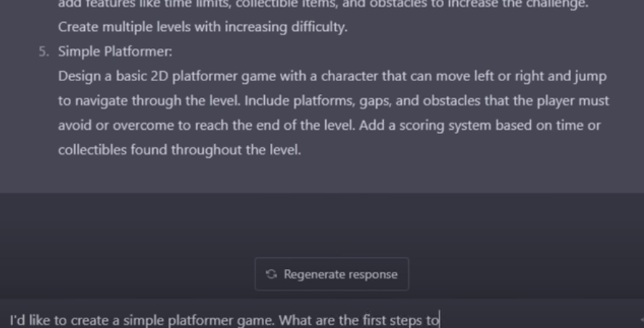The width and height of the screenshot is (644, 328).
Task: Click the empty dark area above Regenerate response
Action: click(322, 224)
